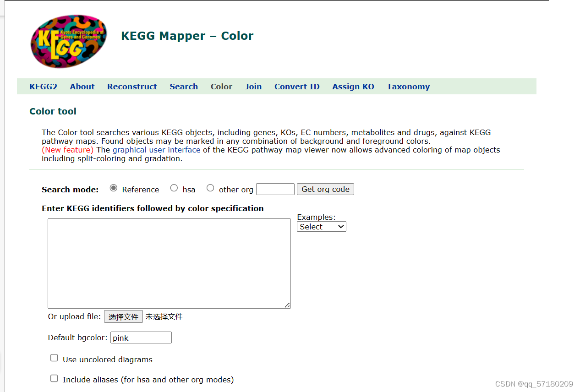Click the Default bgcolor field showing pink

click(x=141, y=337)
